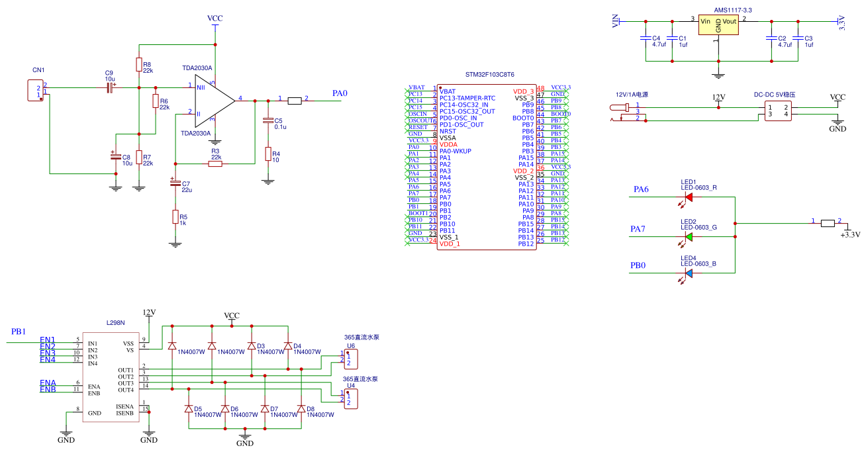Select the U6 water pump connector

click(351, 359)
